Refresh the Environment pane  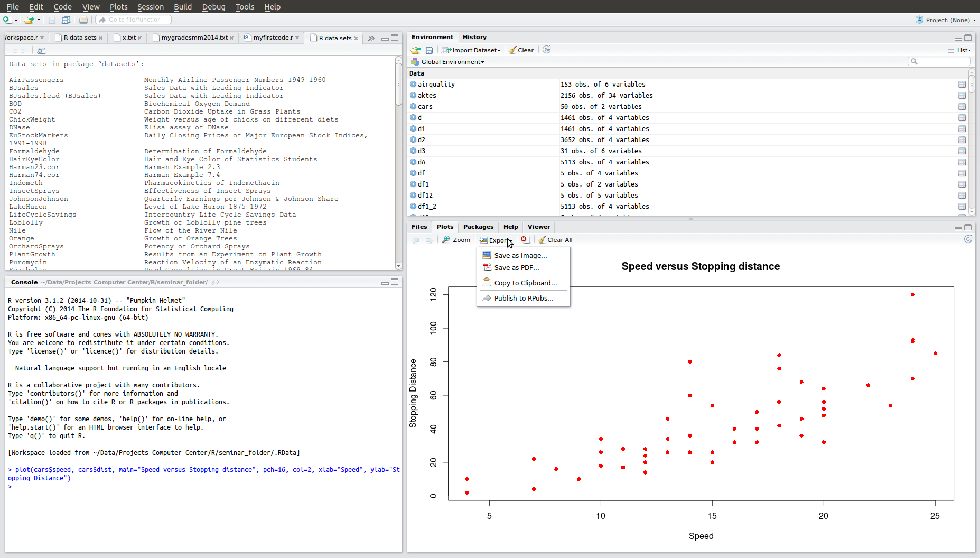pyautogui.click(x=547, y=50)
